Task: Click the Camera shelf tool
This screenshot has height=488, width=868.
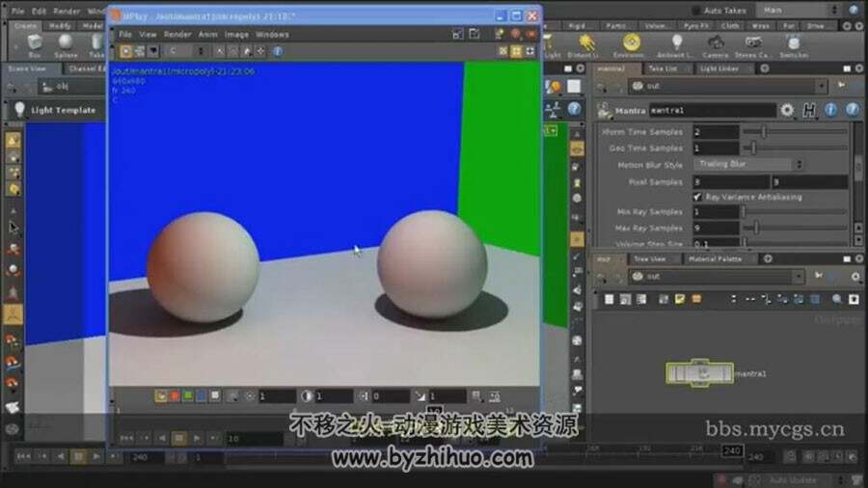Action: pos(716,44)
